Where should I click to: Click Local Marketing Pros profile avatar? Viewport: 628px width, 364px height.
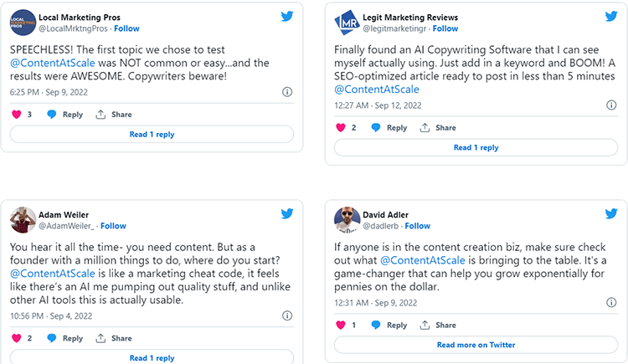coord(23,22)
